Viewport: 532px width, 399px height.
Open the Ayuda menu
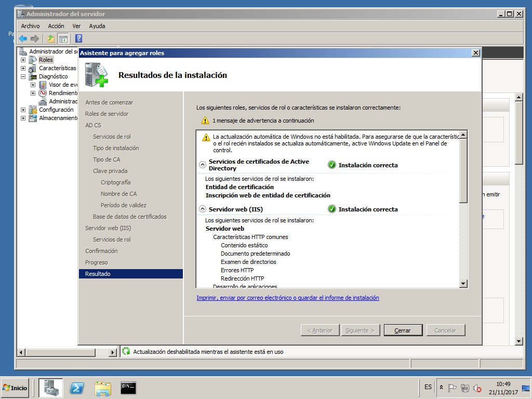(97, 26)
